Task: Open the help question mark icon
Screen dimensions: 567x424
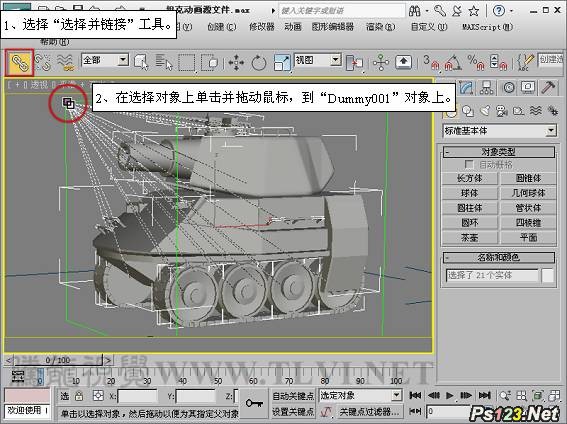Action: pyautogui.click(x=499, y=11)
